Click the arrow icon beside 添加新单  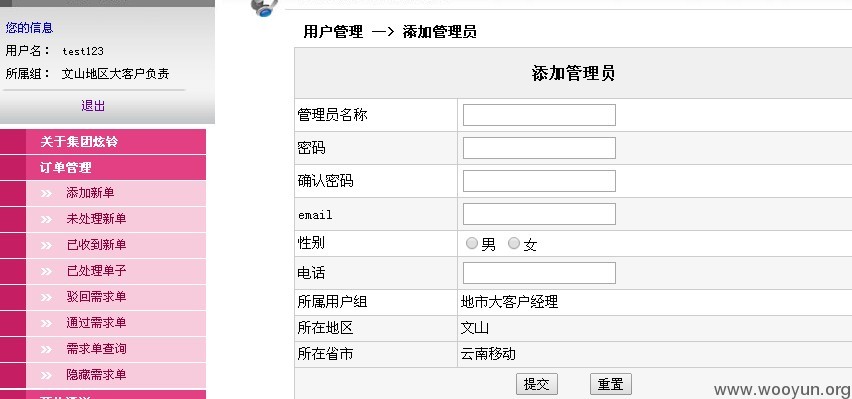tap(46, 194)
